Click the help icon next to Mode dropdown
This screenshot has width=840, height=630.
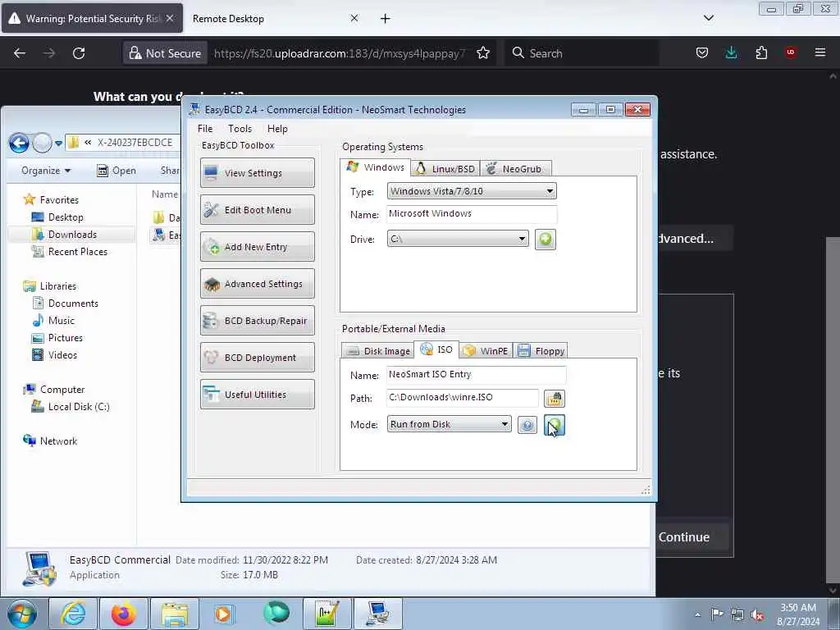tap(527, 426)
